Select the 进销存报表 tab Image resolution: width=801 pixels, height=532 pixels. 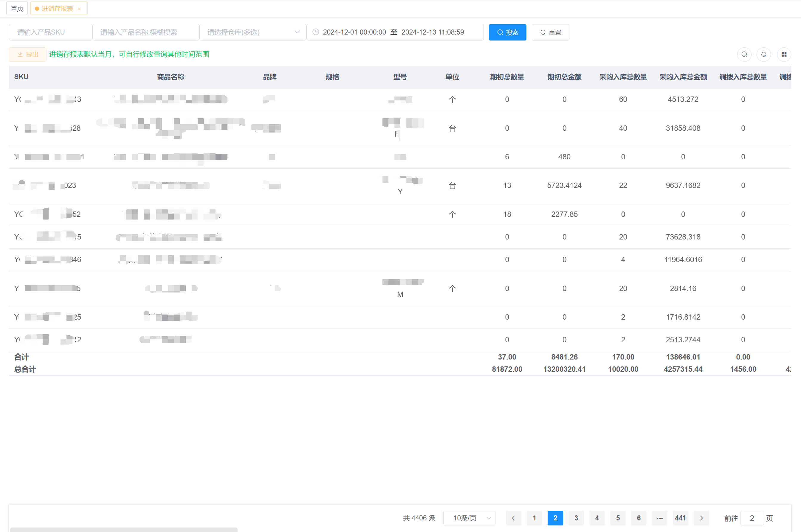[x=57, y=8]
